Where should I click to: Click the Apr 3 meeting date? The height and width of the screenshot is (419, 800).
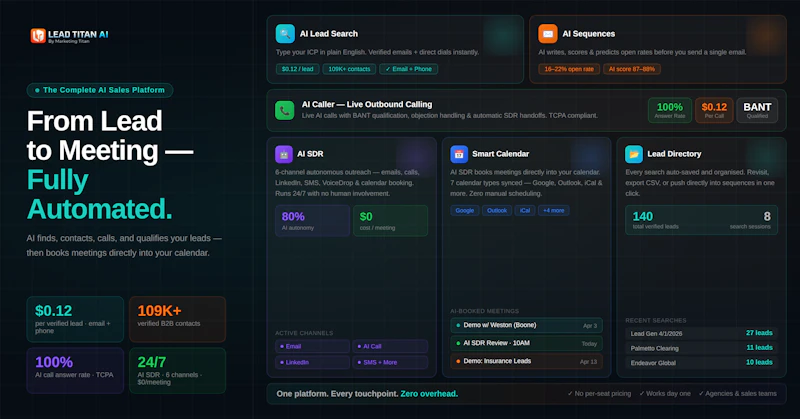[x=590, y=326]
